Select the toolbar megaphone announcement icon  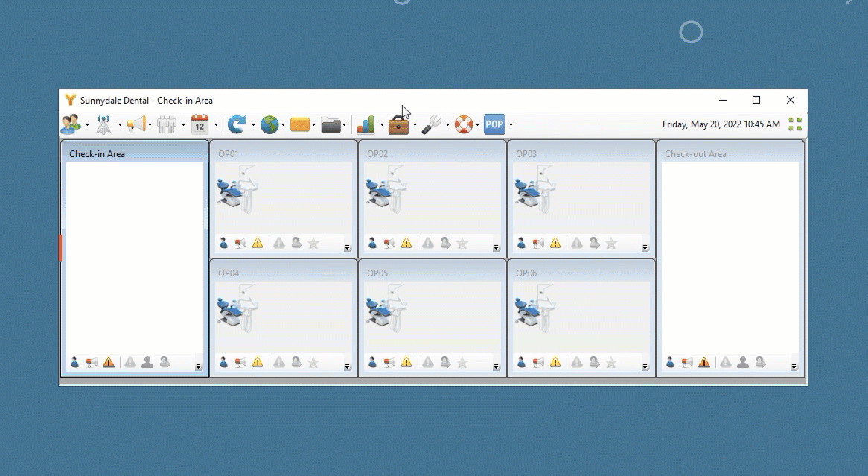(136, 124)
